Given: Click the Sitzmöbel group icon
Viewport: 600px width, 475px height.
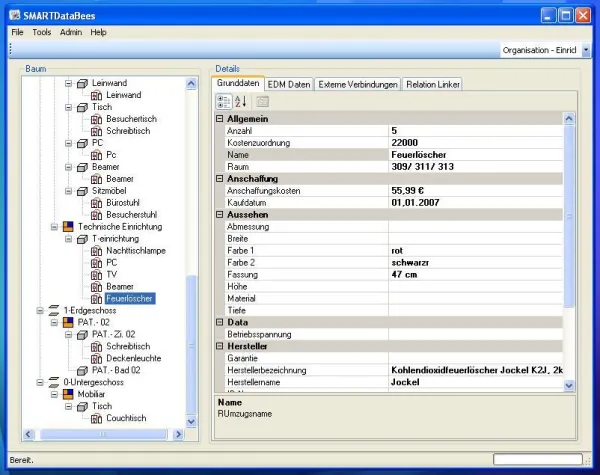Looking at the screenshot, I should [82, 190].
